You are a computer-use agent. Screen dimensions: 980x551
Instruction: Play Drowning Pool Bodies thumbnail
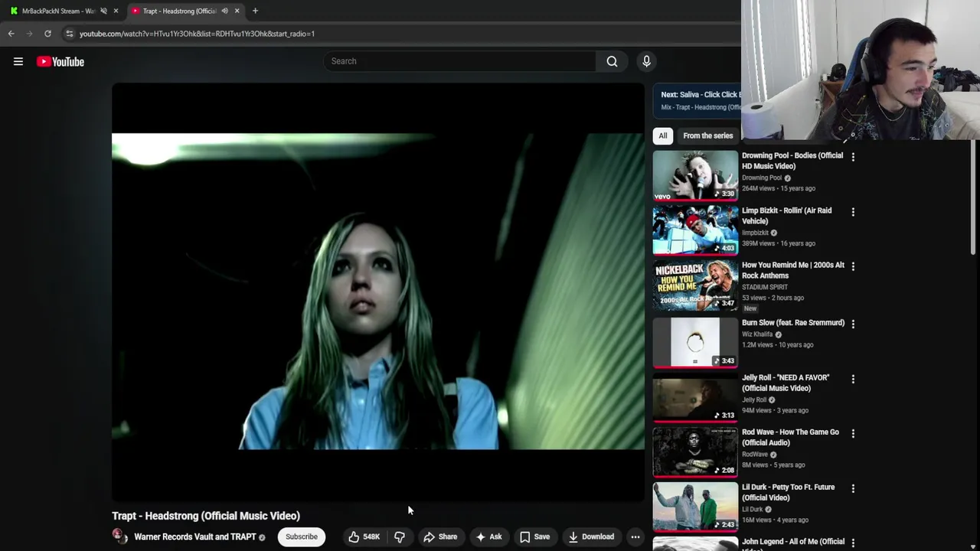[x=695, y=174]
